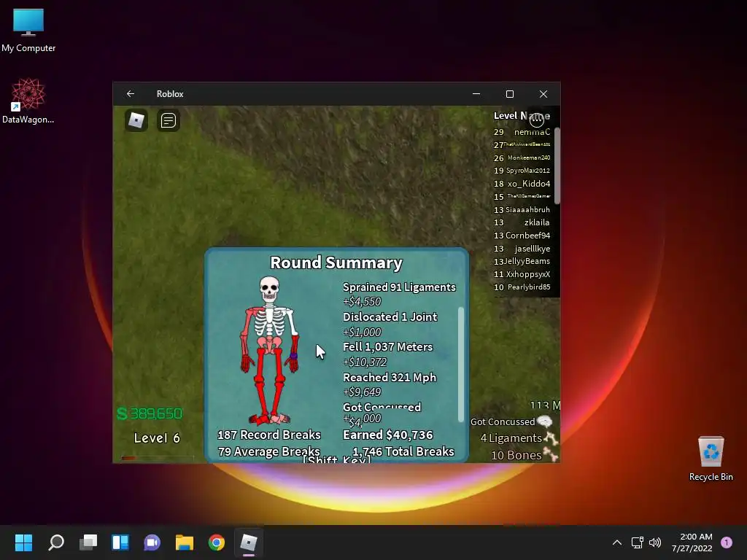Viewport: 747px width, 560px height.
Task: Click 1,746 Total Breaks stat
Action: pyautogui.click(x=403, y=451)
